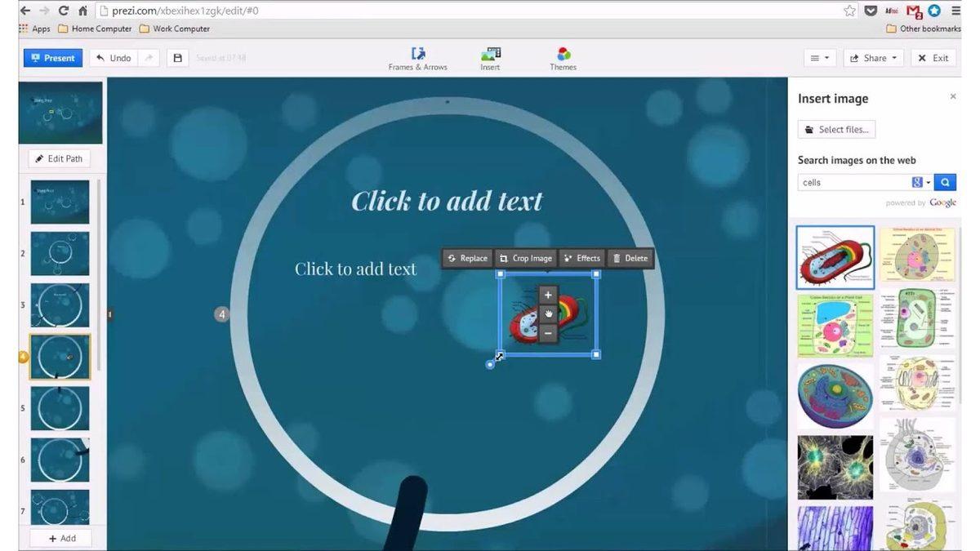Click the Edit Path button

[x=59, y=158]
